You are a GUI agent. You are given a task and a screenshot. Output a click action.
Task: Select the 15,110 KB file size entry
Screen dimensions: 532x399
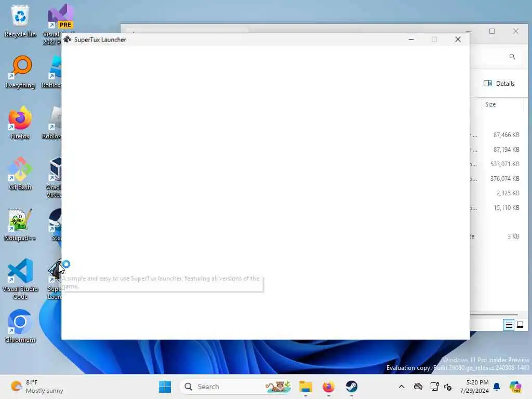click(x=506, y=208)
